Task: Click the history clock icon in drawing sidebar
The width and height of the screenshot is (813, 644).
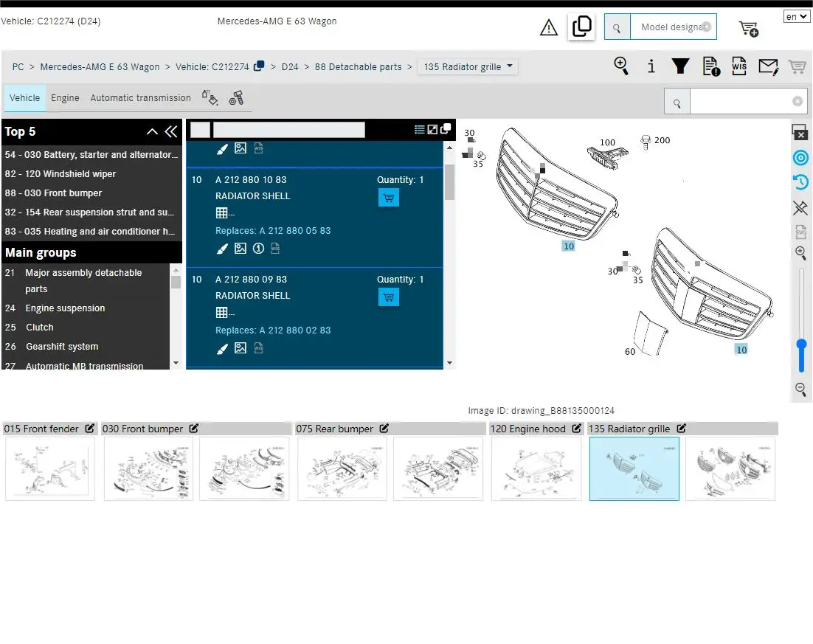Action: pos(800,182)
